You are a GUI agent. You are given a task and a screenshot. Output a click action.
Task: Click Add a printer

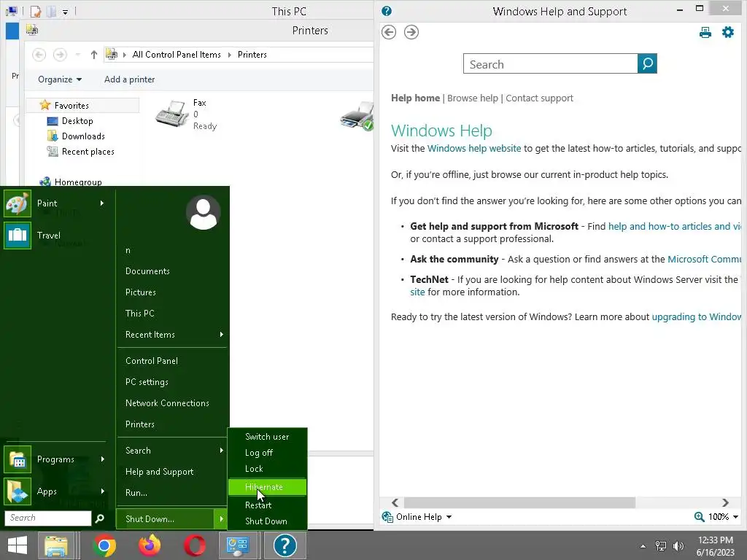tap(130, 79)
